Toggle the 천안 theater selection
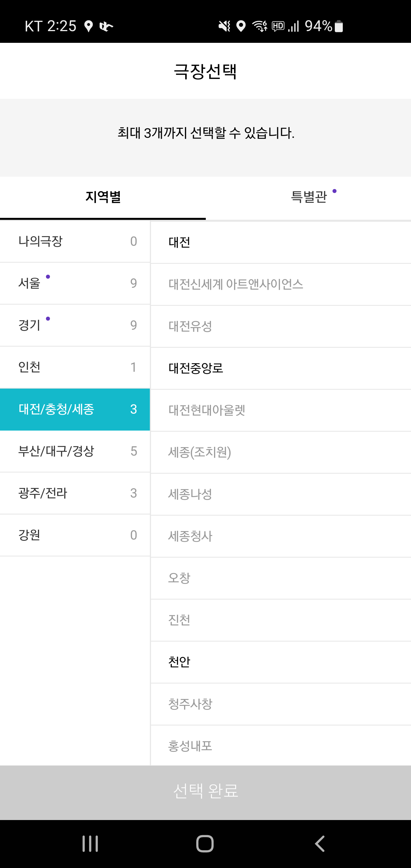 click(280, 662)
